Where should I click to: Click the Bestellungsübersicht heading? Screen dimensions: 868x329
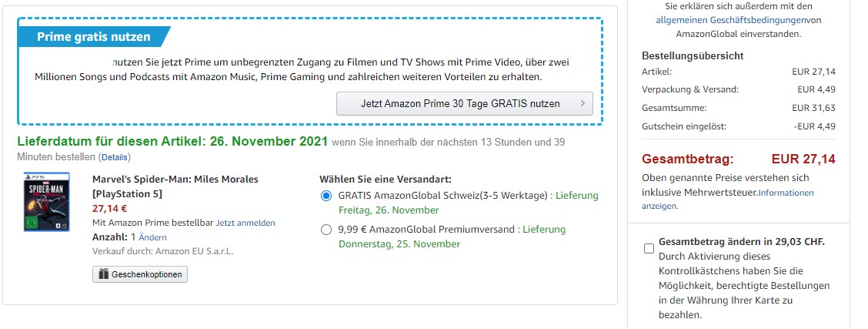point(693,55)
